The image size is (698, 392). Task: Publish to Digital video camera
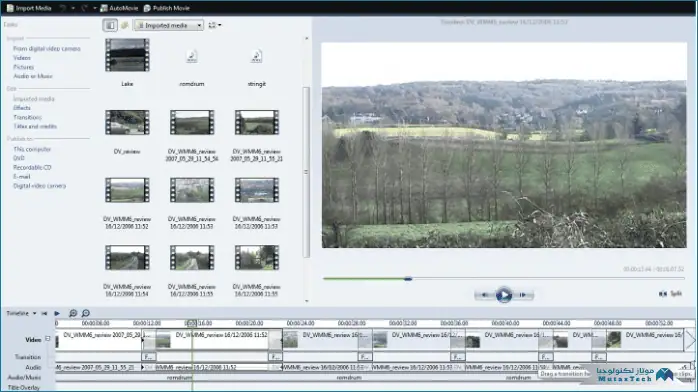tap(39, 186)
